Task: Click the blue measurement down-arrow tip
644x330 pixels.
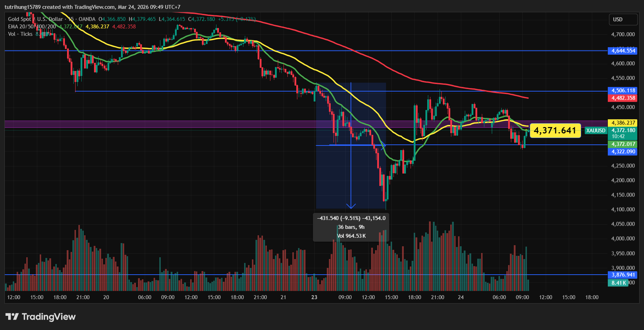Action: click(x=351, y=207)
